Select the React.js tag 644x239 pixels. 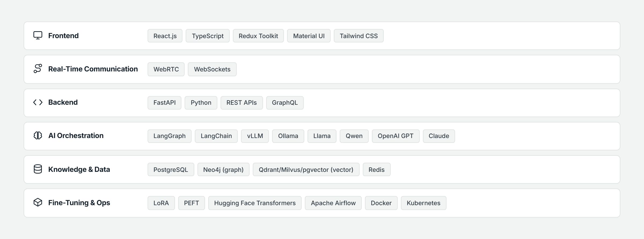[x=165, y=36]
